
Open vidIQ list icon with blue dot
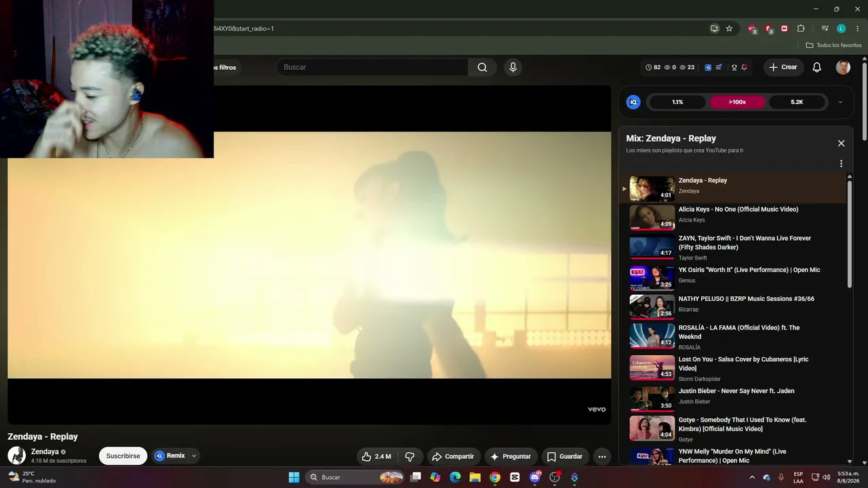[x=719, y=67]
